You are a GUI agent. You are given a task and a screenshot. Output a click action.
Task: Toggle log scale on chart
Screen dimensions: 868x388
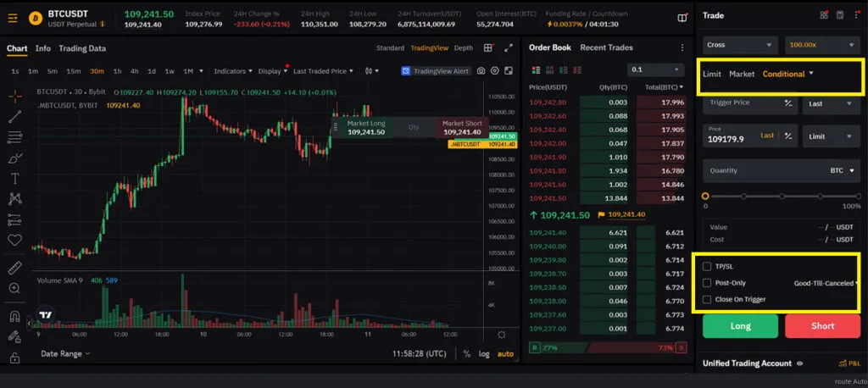484,353
